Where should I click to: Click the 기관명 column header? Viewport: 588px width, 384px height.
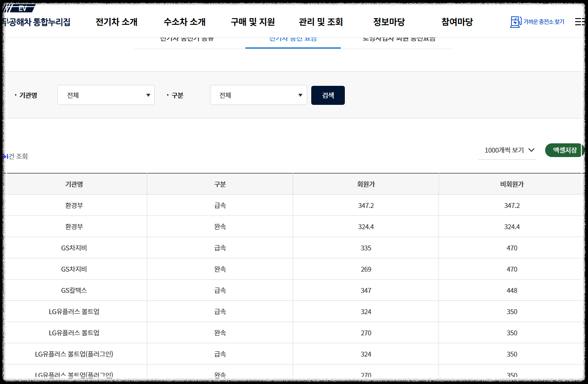click(74, 184)
